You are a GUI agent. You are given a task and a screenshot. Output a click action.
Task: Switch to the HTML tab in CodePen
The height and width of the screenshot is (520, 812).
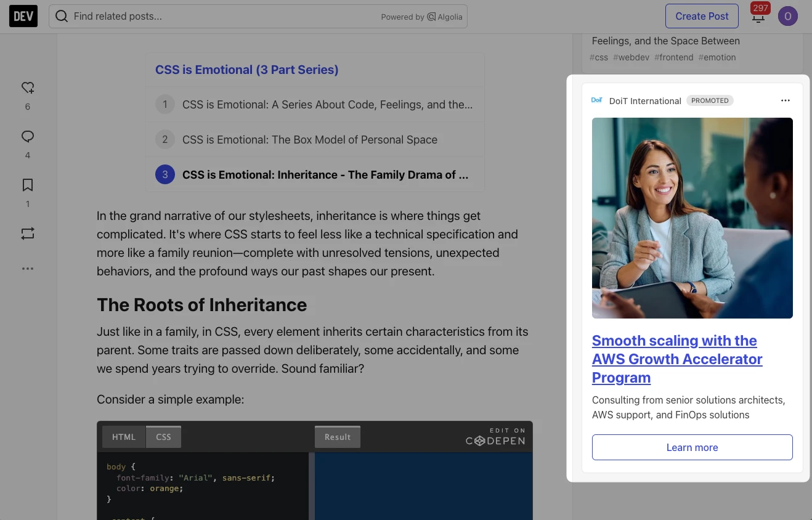(x=124, y=437)
